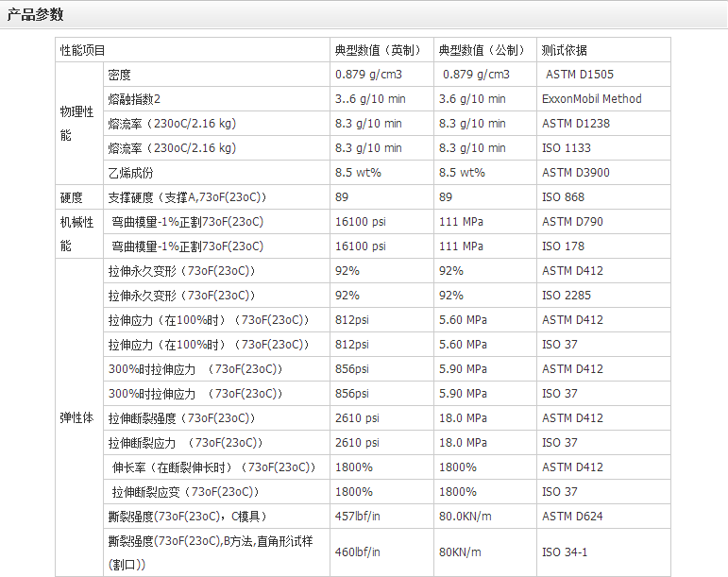The image size is (728, 577).
Task: Click the 伸长率（在断裂伸长时） cell
Action: click(216, 467)
